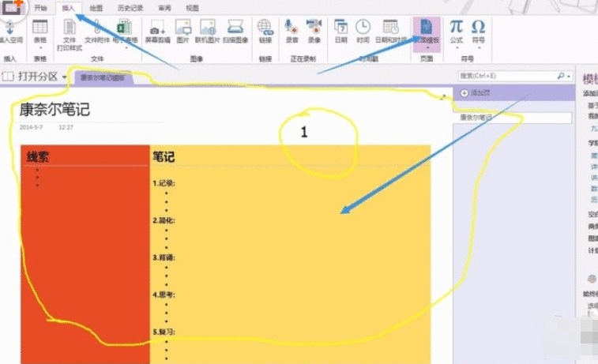Open the 符号 omega symbol dropdown
The width and height of the screenshot is (598, 364).
coord(479,48)
